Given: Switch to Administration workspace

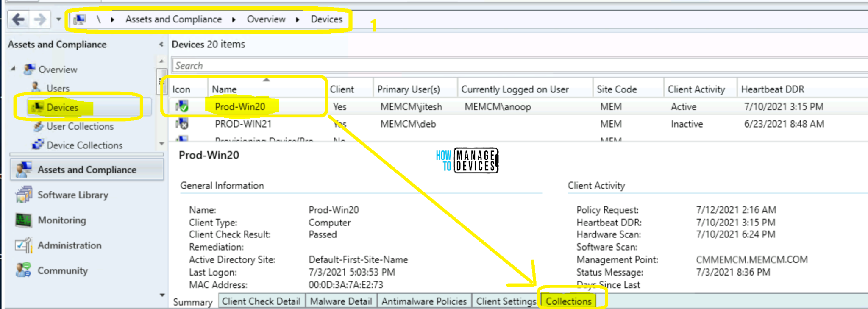Looking at the screenshot, I should tap(70, 245).
